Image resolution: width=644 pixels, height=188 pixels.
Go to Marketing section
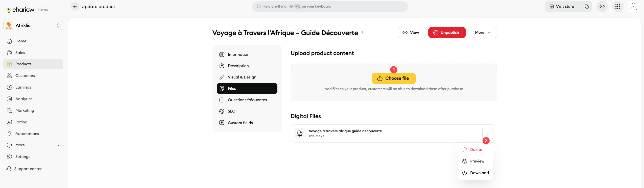point(33,111)
